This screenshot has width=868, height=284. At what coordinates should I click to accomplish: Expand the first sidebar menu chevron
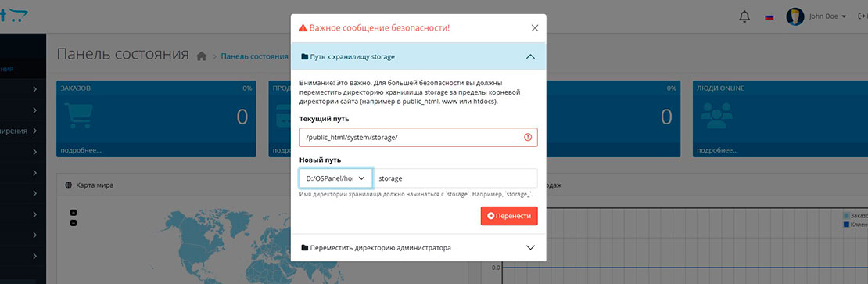click(x=35, y=89)
